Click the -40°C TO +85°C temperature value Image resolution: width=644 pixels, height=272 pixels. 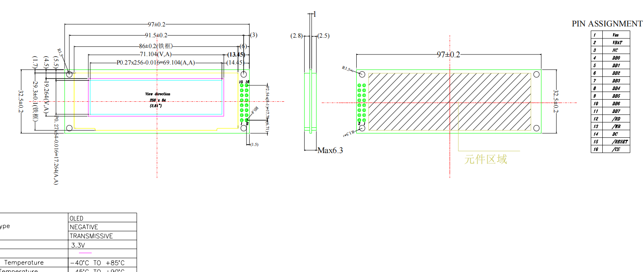97,263
